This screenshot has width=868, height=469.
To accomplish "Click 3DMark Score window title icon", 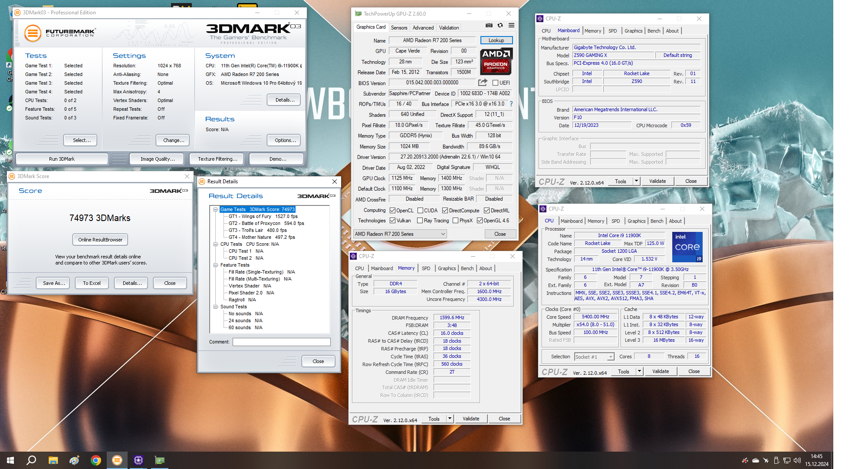I will pyautogui.click(x=12, y=176).
